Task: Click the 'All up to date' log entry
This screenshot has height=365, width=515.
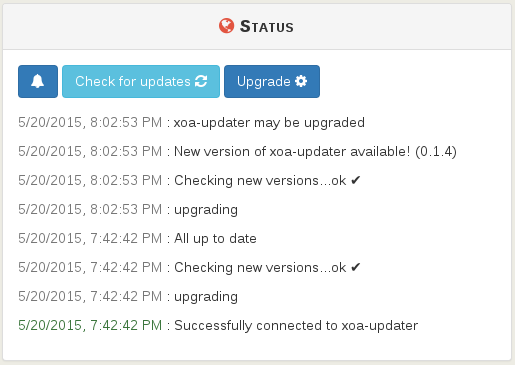Action: [137, 239]
